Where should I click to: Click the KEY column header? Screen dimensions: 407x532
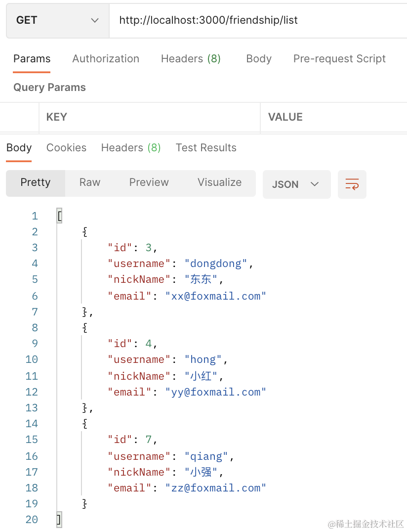(x=57, y=117)
